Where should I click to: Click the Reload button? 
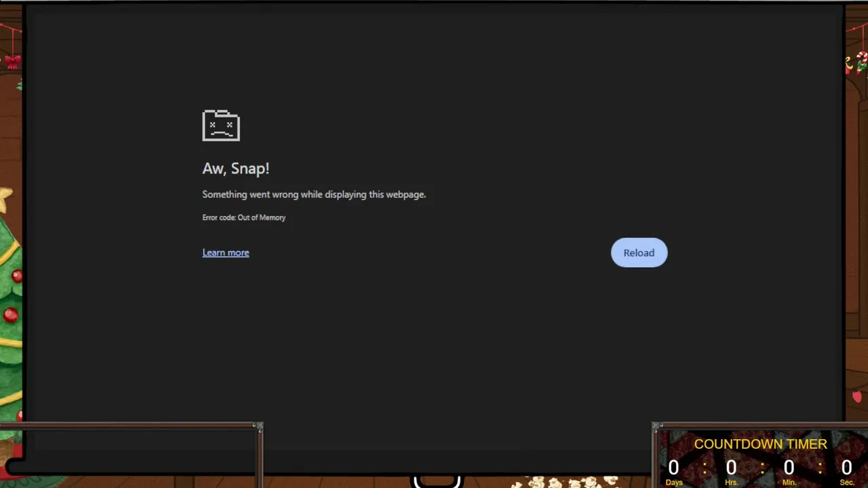pos(639,252)
